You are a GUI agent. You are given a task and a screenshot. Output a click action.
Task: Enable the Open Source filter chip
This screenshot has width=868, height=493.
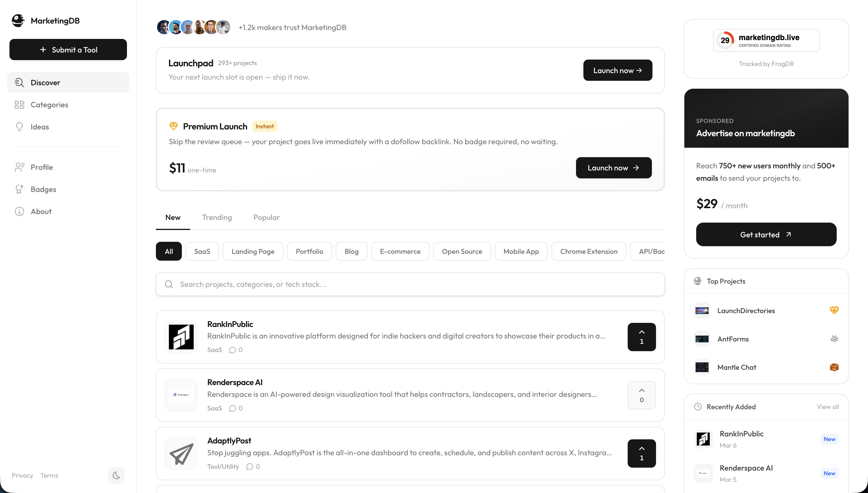462,251
